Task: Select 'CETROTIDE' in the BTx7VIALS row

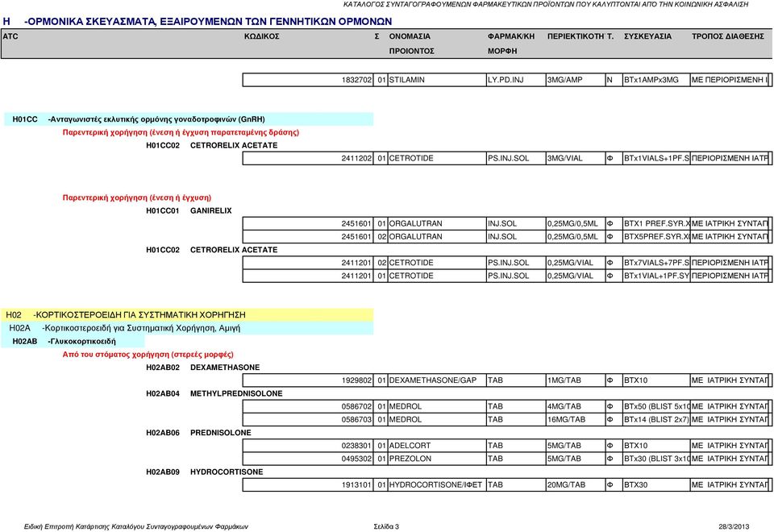Action: [x=411, y=263]
